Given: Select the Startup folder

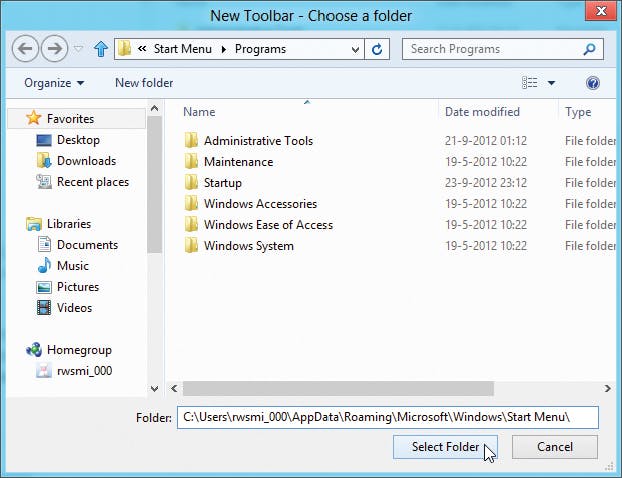Looking at the screenshot, I should tap(223, 183).
